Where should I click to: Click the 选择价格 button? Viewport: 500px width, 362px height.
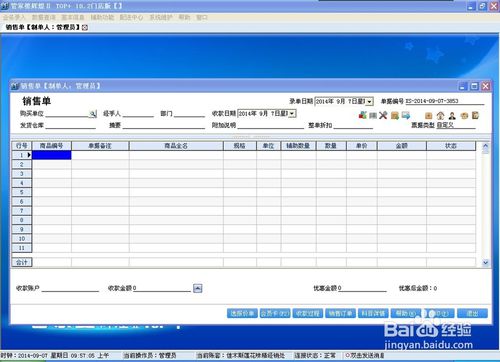242,313
